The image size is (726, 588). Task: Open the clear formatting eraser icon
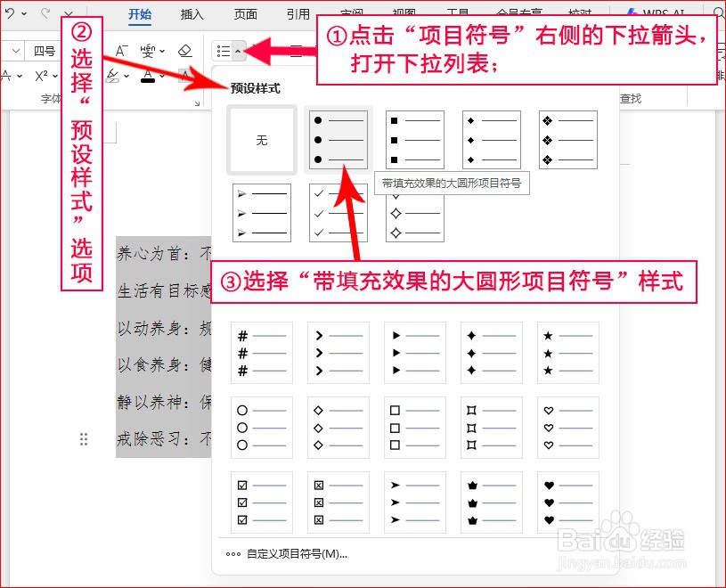pyautogui.click(x=184, y=50)
